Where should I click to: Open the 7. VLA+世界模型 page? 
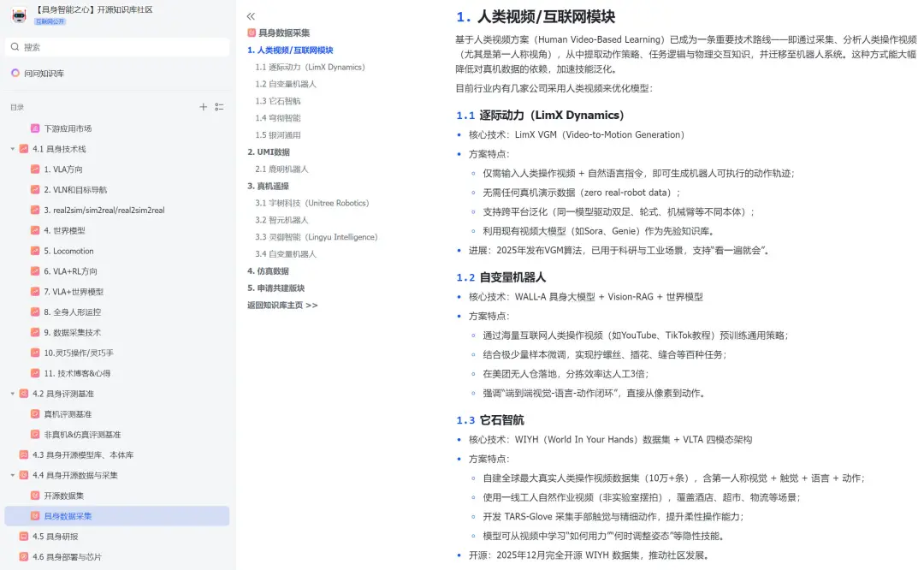click(74, 292)
